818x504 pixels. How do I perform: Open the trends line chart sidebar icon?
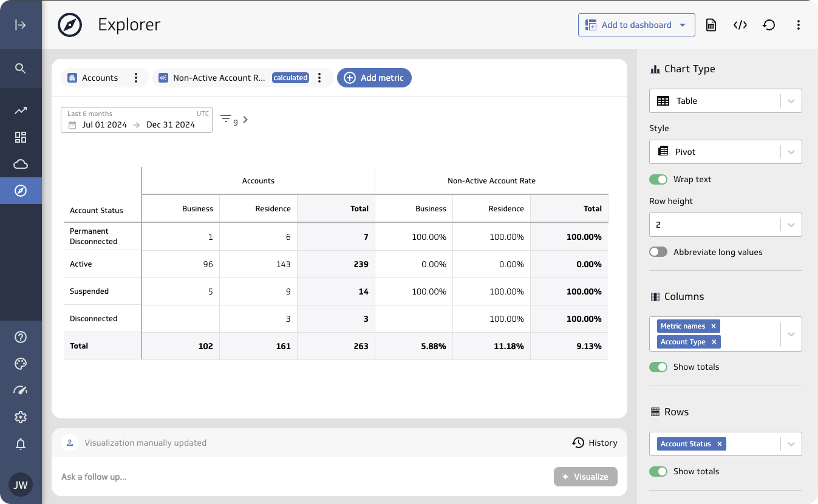tap(21, 111)
